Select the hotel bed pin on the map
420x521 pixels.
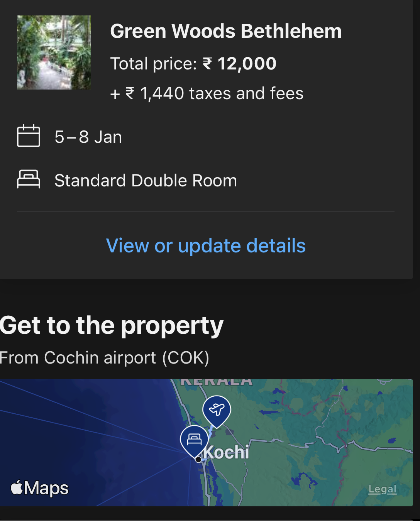point(194,440)
